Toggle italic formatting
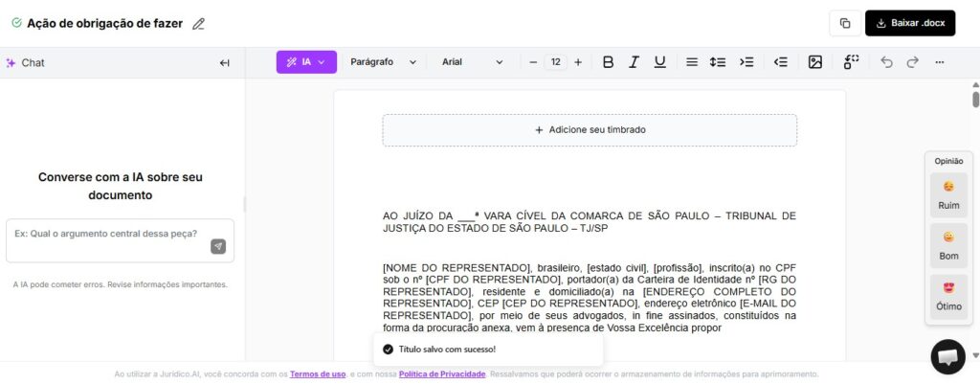Image resolution: width=980 pixels, height=384 pixels. click(634, 62)
